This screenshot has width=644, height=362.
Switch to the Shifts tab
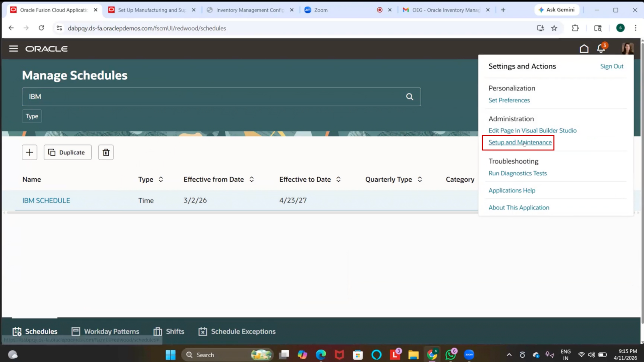coord(169,331)
